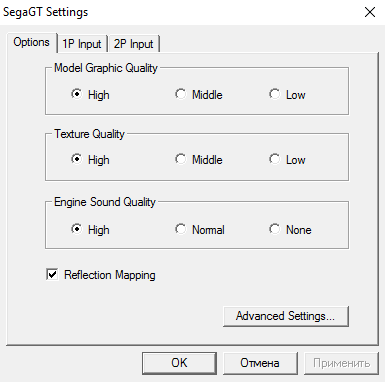This screenshot has height=382, width=385.
Task: Click the Engine Sound Quality group label
Action: [x=105, y=202]
